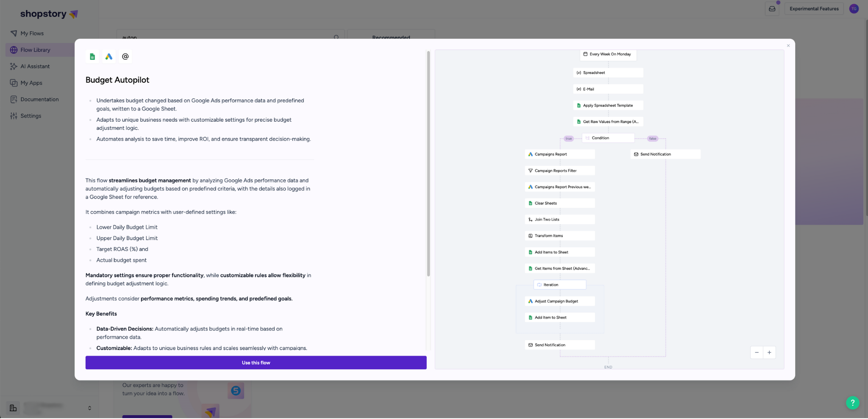Click the Use this flow button
Image resolution: width=868 pixels, height=419 pixels.
click(256, 363)
